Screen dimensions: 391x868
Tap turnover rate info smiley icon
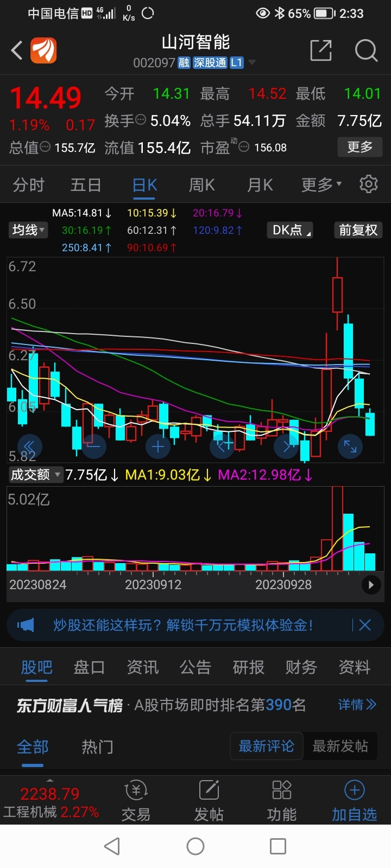tap(141, 120)
